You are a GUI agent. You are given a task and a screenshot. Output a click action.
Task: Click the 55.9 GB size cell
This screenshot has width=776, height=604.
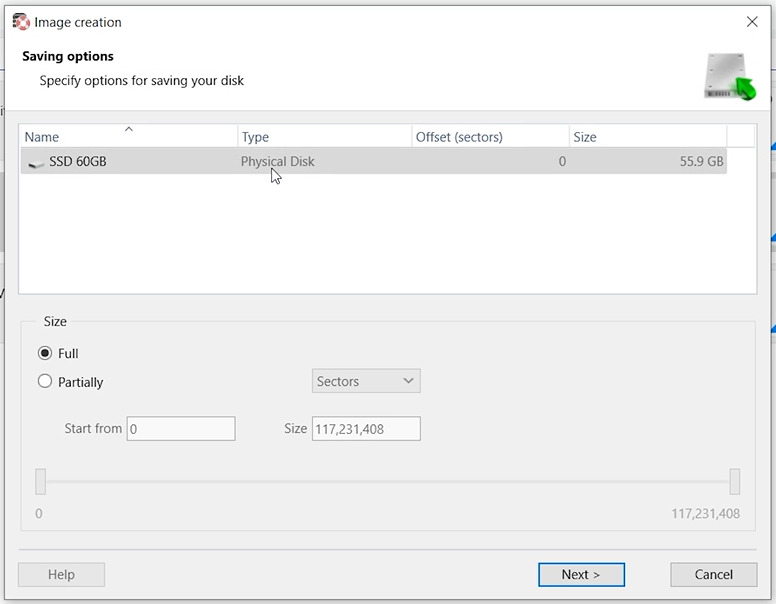(x=701, y=161)
